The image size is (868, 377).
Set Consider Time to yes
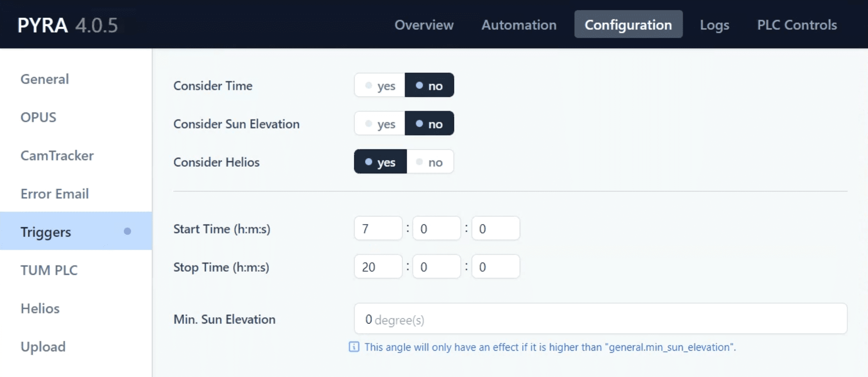tap(380, 85)
